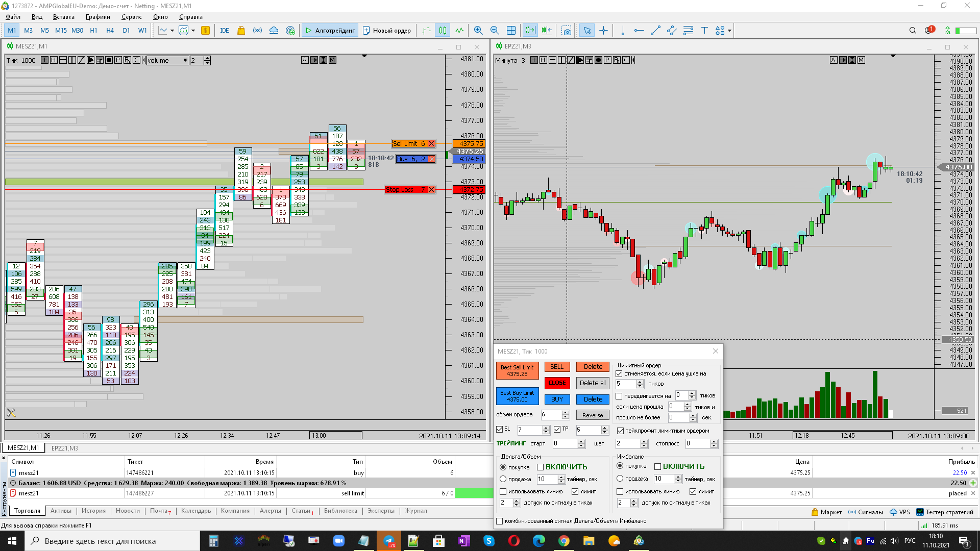Expand the graphical objects dropdown arrow
980x551 pixels.
coord(729,31)
